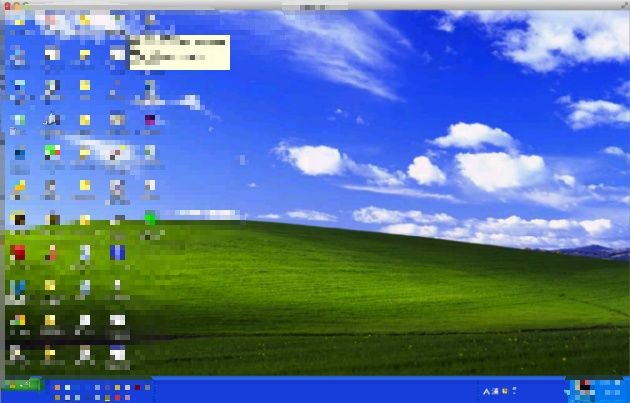Select the green-and-red multicolored desktop icon
630x403 pixels.
pos(52,152)
